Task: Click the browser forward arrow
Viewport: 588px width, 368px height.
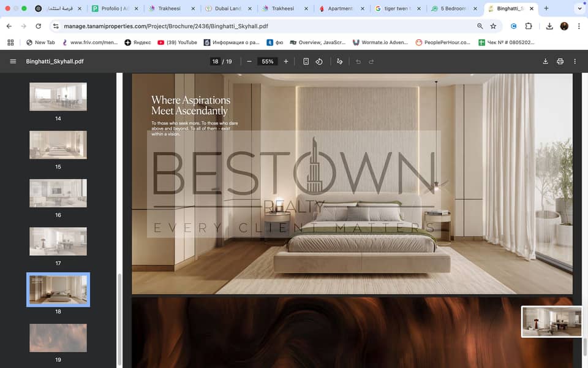Action: coord(24,26)
